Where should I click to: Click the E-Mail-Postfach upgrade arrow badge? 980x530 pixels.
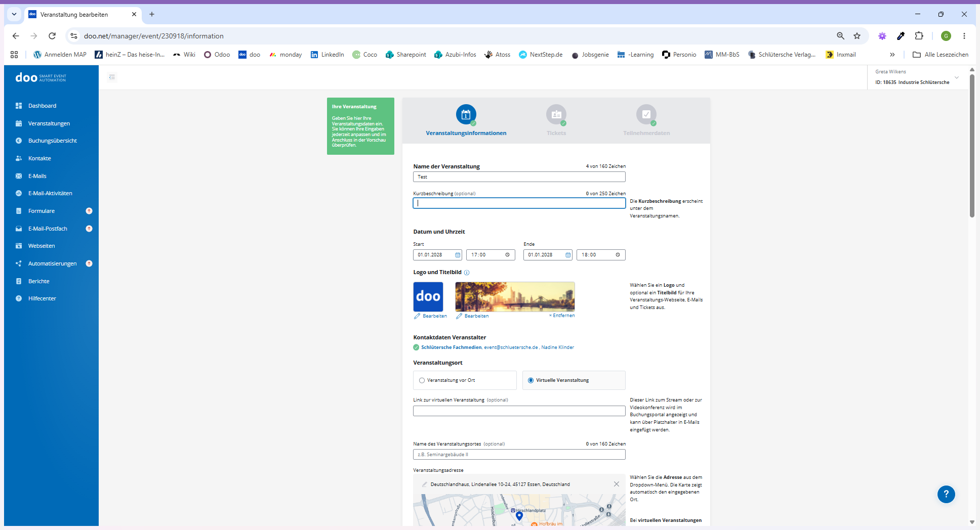[x=89, y=229]
